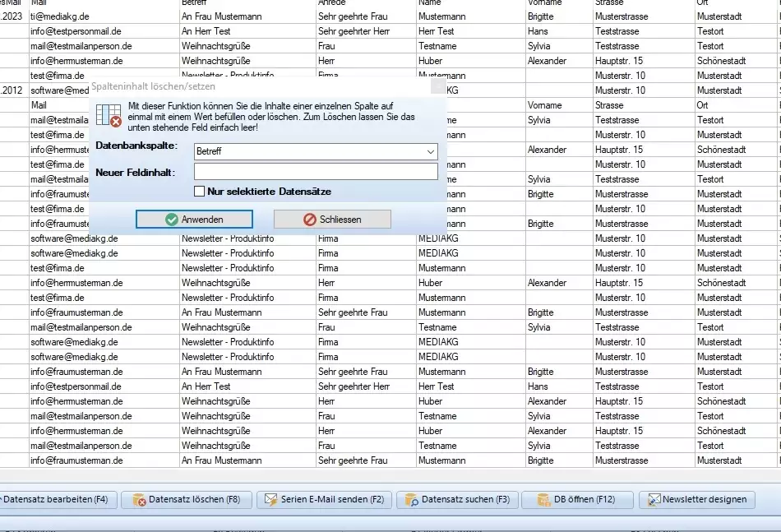Apply changes with the Anwenden button
The width and height of the screenshot is (781, 532).
tap(194, 220)
